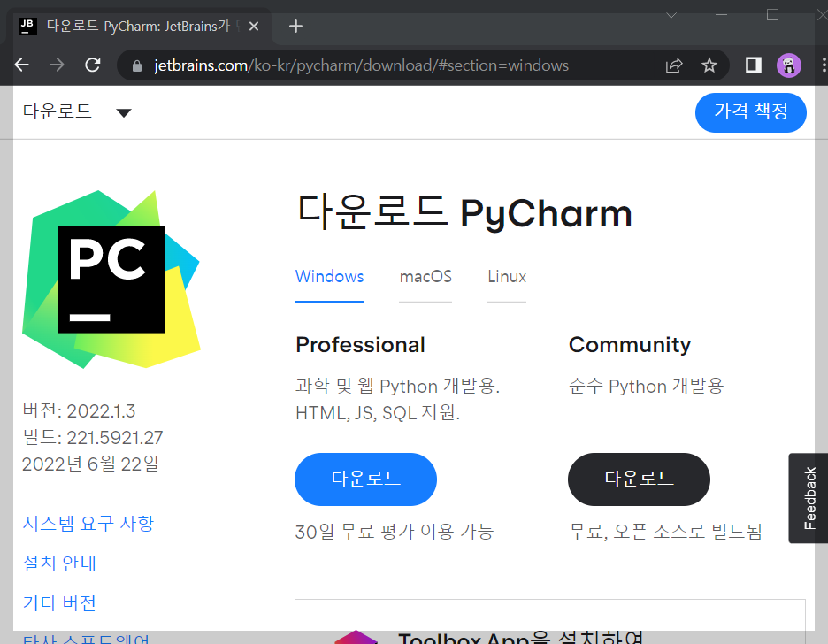The width and height of the screenshot is (828, 644).
Task: Click the padlock site info icon
Action: click(137, 65)
